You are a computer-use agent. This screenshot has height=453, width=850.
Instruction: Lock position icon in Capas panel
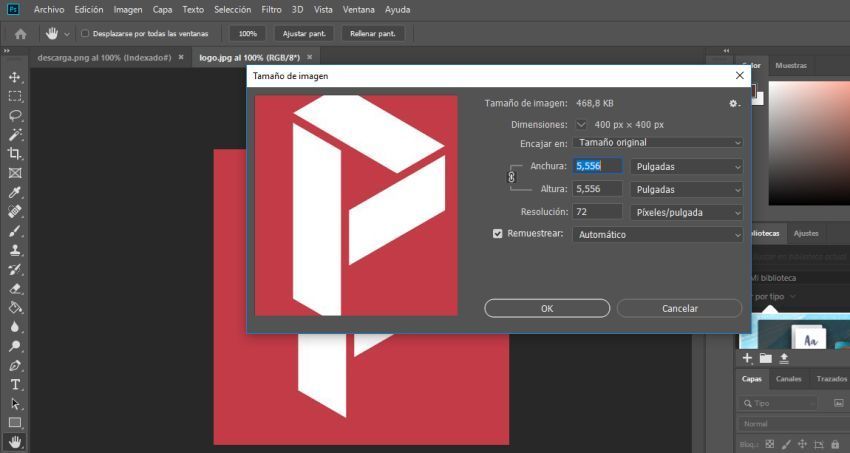(x=803, y=444)
